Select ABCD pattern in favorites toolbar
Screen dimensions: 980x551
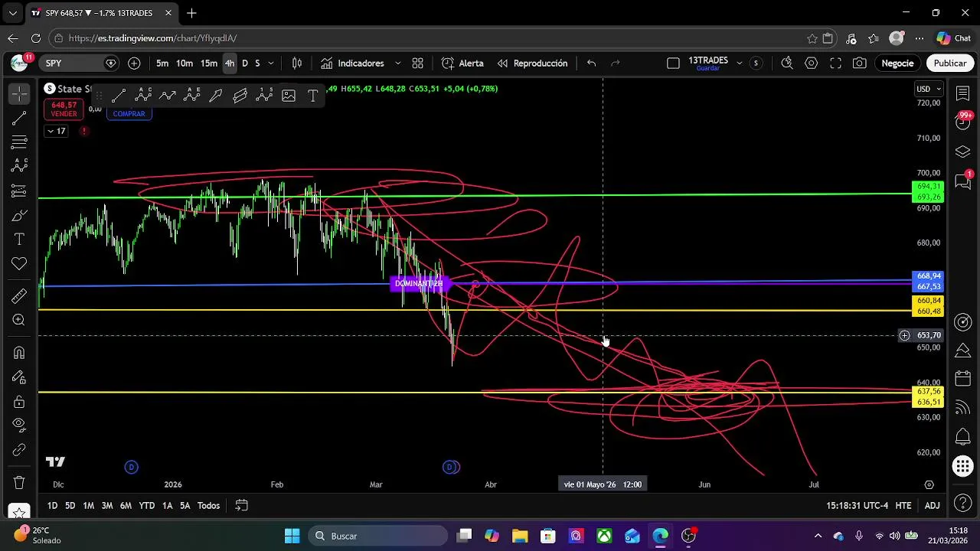tap(143, 96)
